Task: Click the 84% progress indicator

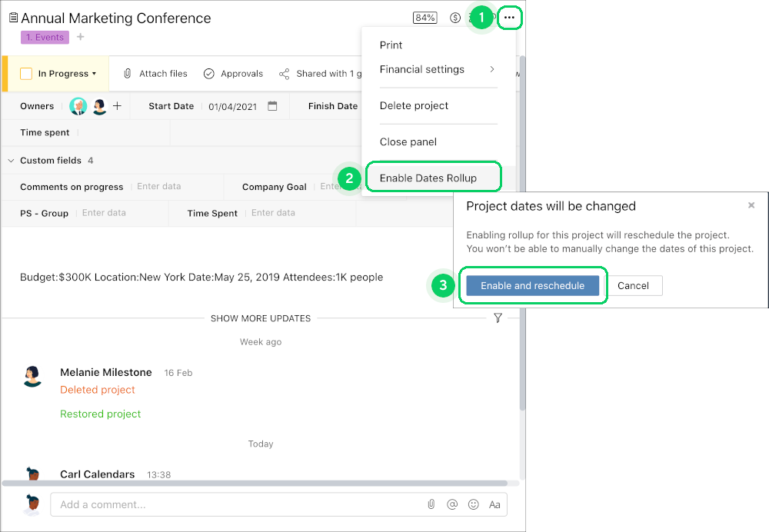Action: pyautogui.click(x=424, y=18)
